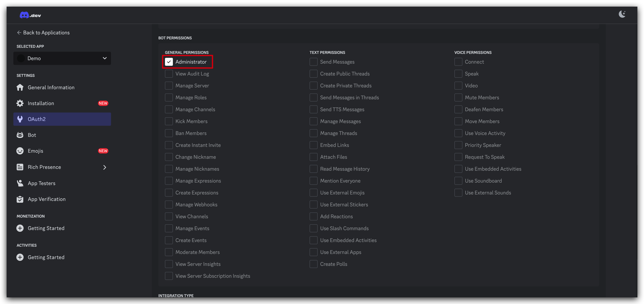Check Send TTS Messages
The width and height of the screenshot is (644, 304).
[x=313, y=109]
